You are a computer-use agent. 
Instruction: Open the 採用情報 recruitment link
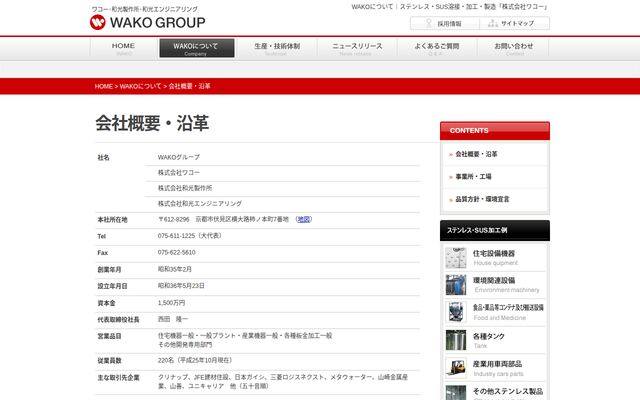444,24
